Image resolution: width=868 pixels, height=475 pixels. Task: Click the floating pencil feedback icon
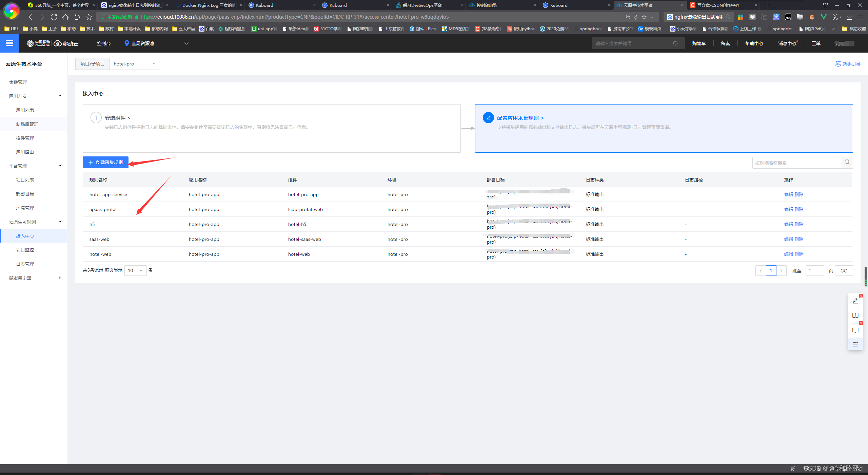coord(855,301)
